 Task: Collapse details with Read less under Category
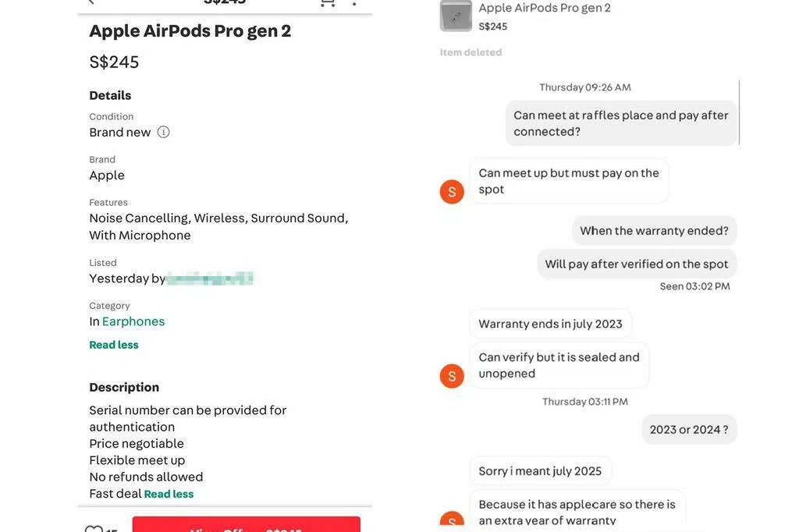coord(114,345)
